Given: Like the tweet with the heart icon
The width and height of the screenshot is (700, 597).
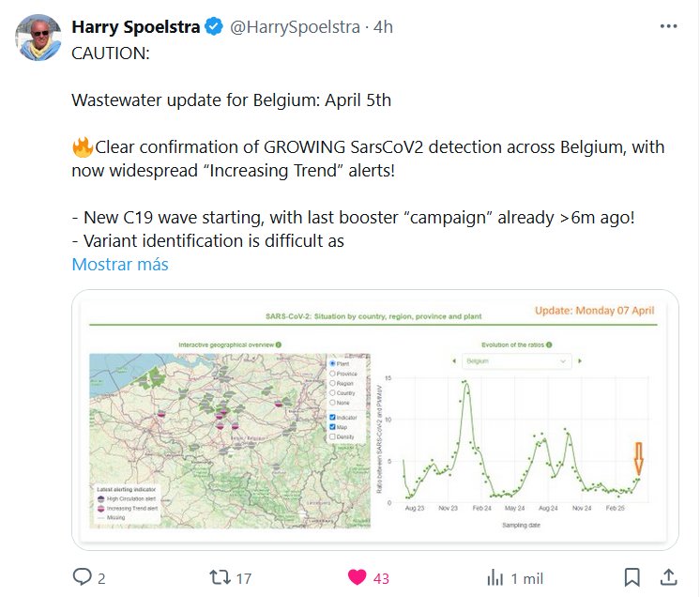Looking at the screenshot, I should [x=358, y=577].
